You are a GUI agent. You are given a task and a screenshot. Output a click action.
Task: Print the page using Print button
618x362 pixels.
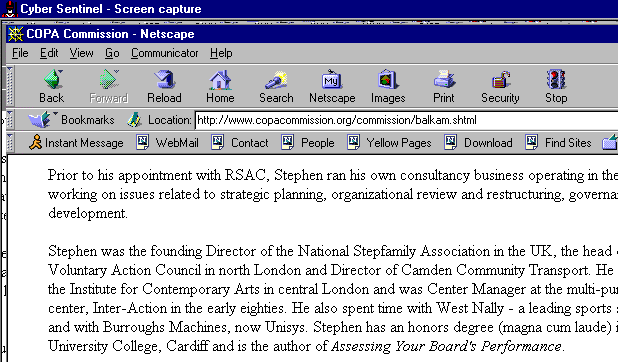point(444,86)
